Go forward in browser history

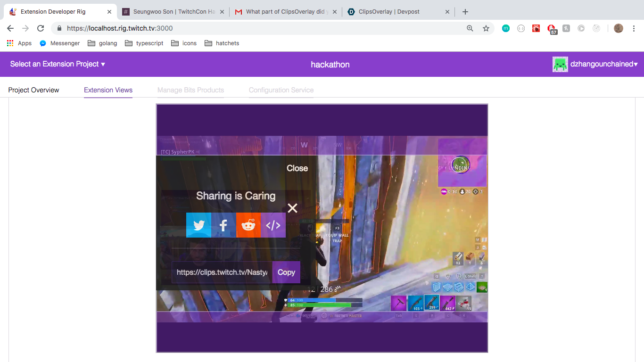(x=25, y=28)
